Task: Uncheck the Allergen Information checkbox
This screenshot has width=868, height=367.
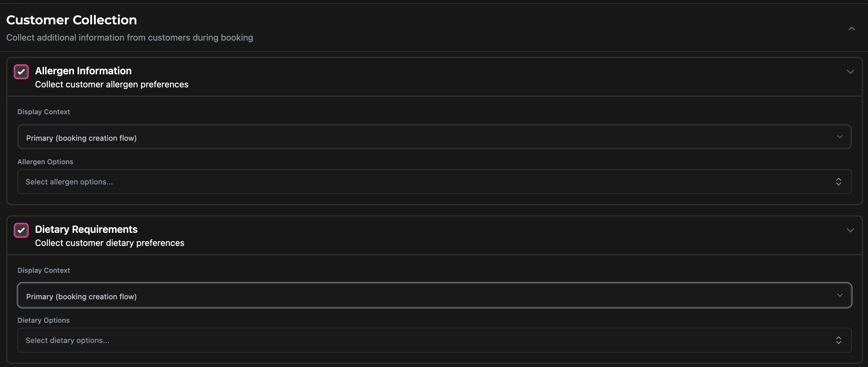Action: point(21,72)
